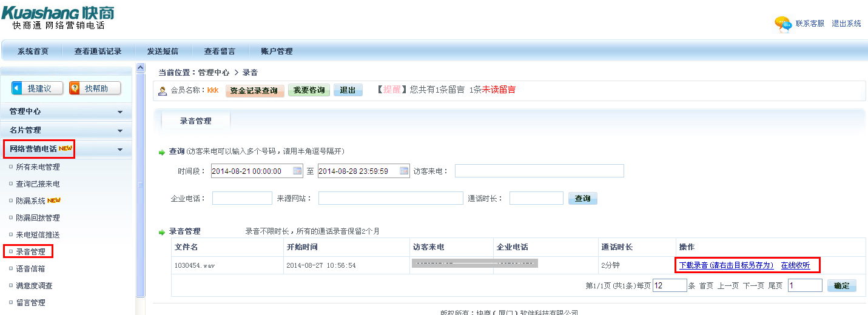
Task: Click the suggestion button arrow icon
Action: (x=18, y=88)
